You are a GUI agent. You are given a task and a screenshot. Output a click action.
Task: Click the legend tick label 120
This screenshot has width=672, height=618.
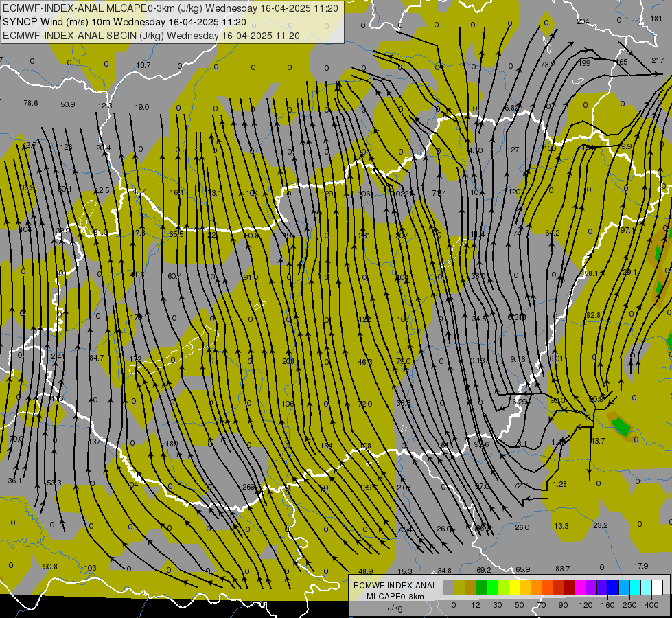pos(586,605)
